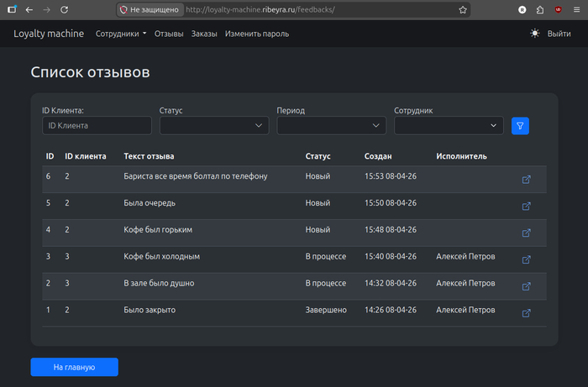Focus the ID Клиента input field
This screenshot has width=588, height=387.
(97, 126)
